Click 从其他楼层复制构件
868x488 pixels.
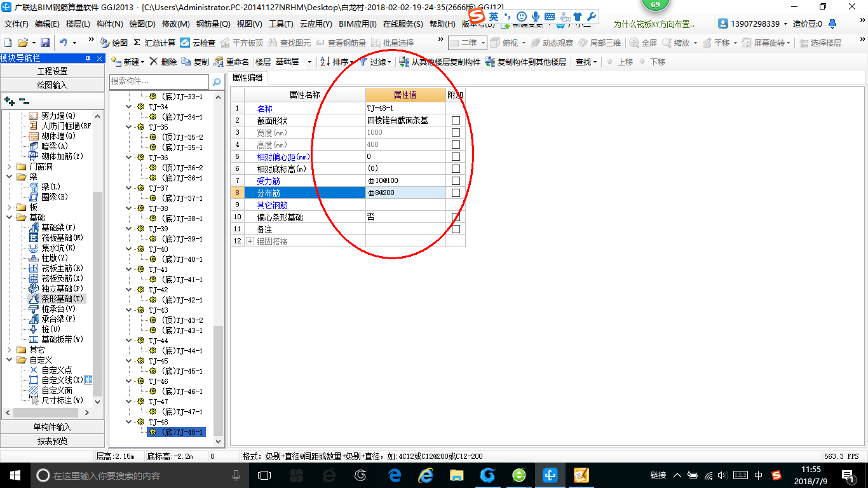tap(440, 62)
